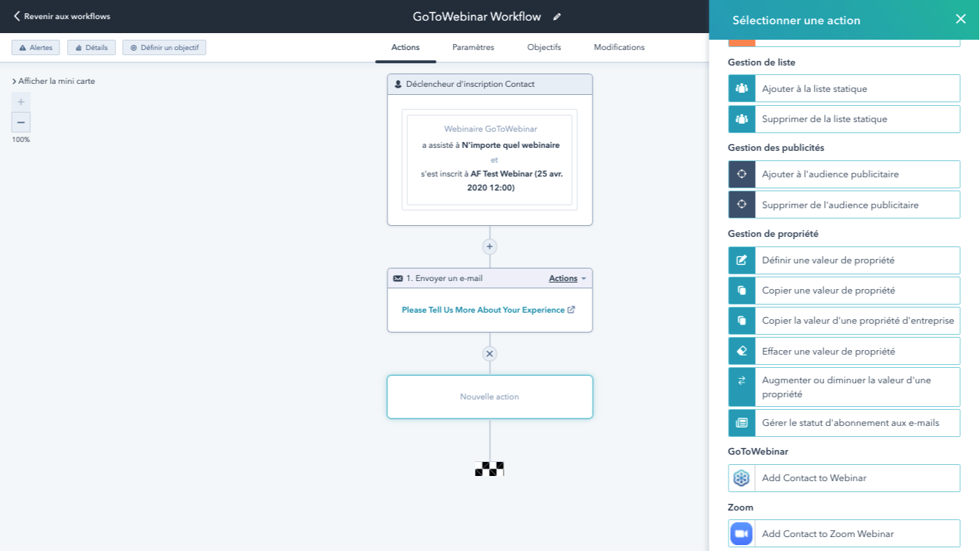Choose Copier une valeur de propriété

pos(844,291)
